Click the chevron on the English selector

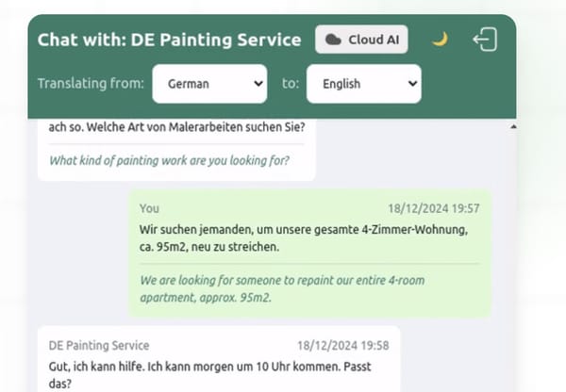[x=412, y=84]
